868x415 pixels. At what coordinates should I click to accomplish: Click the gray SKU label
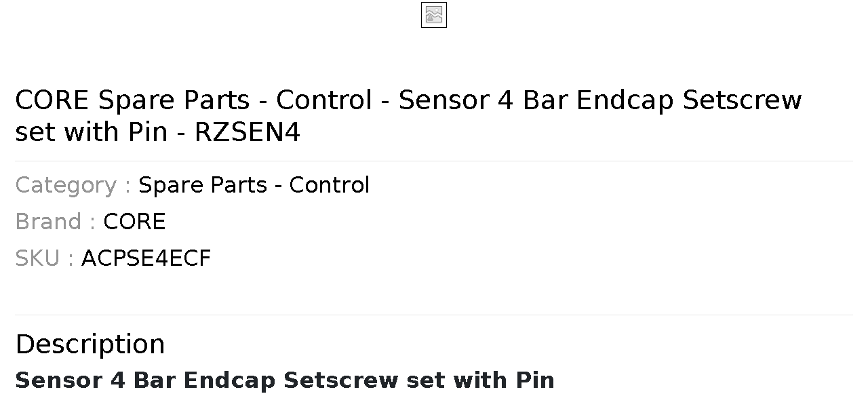44,258
